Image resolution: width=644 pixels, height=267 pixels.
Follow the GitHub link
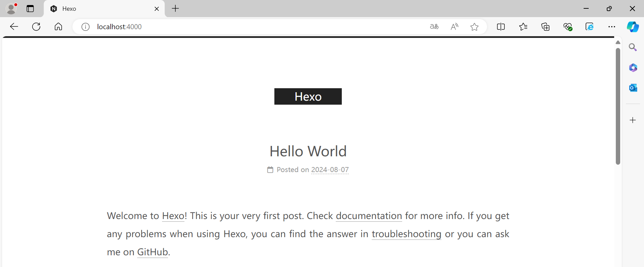pos(153,252)
